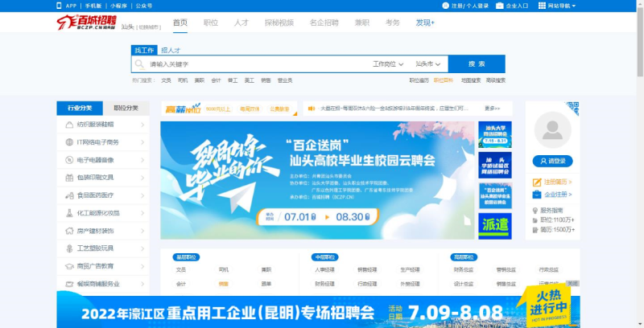This screenshot has height=328, width=644.
Task: Open the 汕头市 city dropdown
Action: [x=428, y=64]
